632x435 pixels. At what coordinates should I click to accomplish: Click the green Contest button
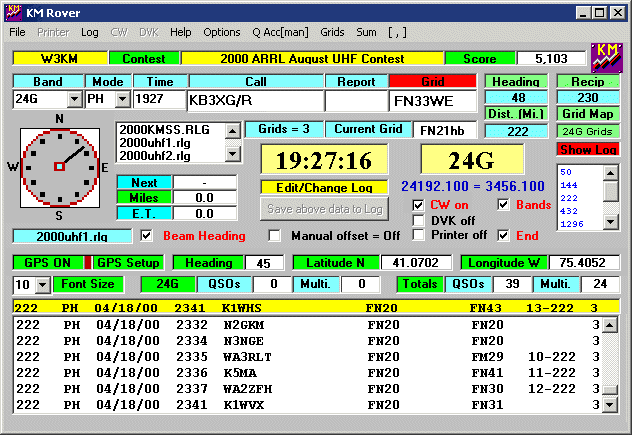144,58
